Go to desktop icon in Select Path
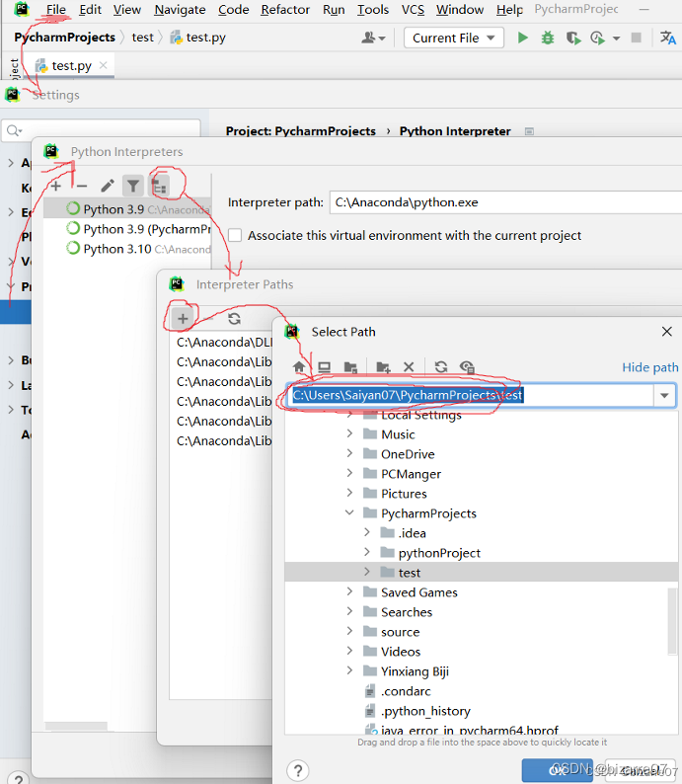682x784 pixels. tap(325, 367)
